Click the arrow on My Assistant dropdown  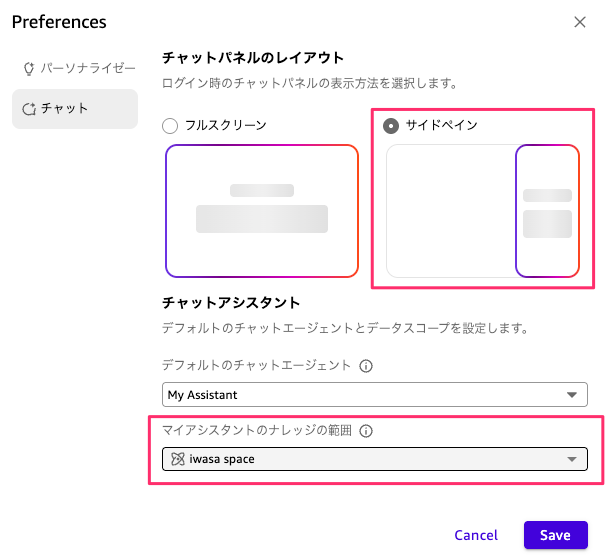(572, 394)
